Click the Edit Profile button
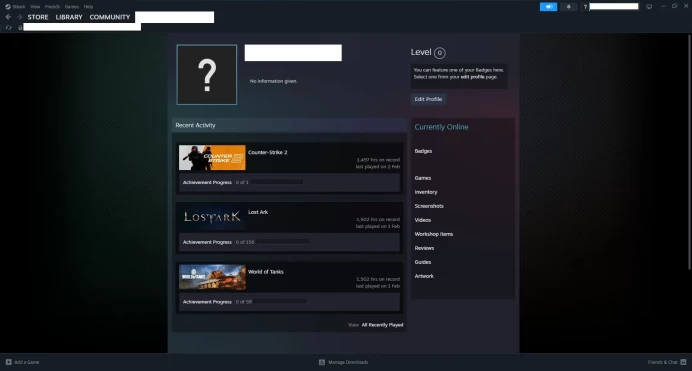Screen dimensions: 692x371 (428, 99)
